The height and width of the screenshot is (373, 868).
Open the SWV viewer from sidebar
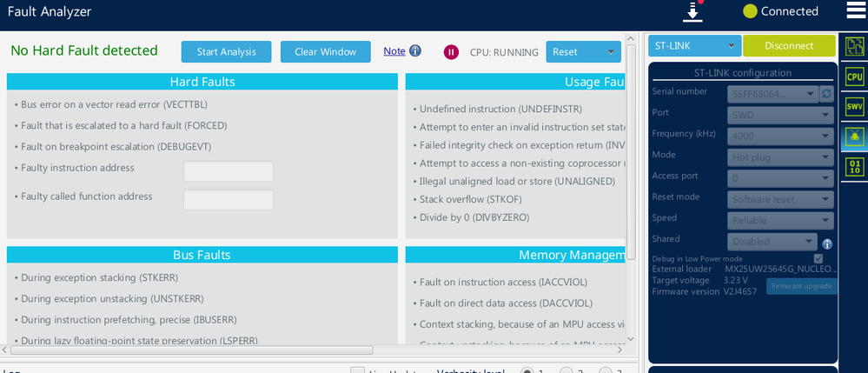tap(855, 107)
